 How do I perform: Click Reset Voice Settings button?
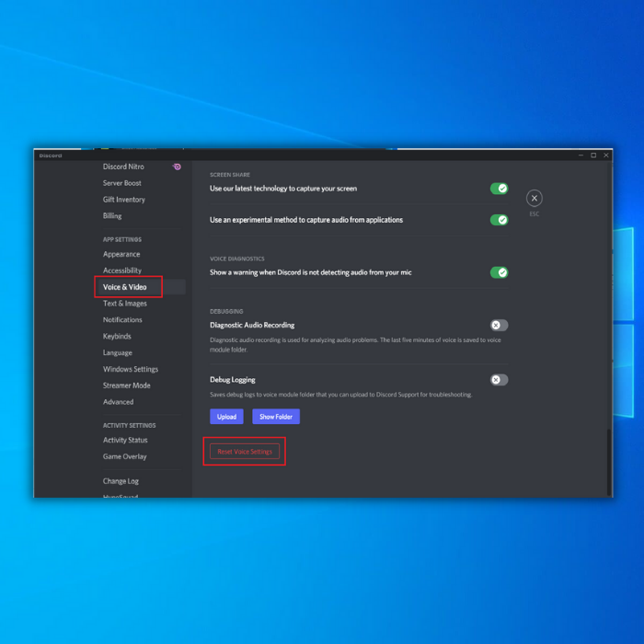pyautogui.click(x=245, y=452)
